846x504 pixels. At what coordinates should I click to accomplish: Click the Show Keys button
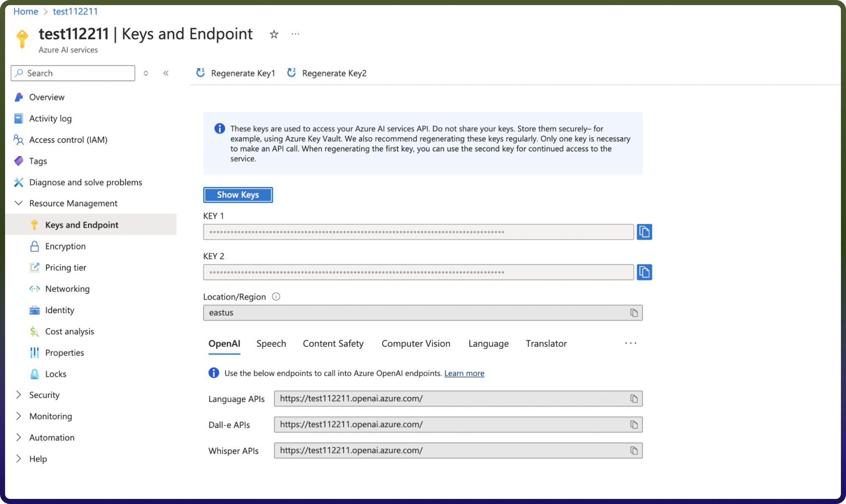pyautogui.click(x=238, y=195)
